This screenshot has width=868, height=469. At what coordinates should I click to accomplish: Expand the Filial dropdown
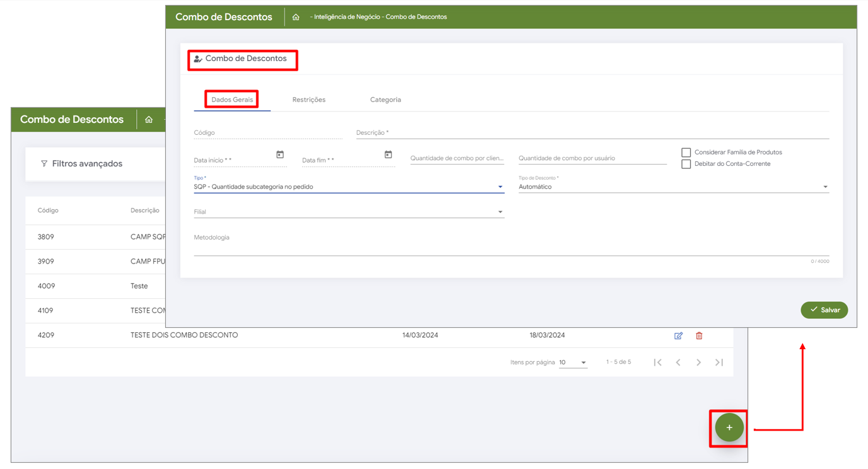pyautogui.click(x=500, y=212)
